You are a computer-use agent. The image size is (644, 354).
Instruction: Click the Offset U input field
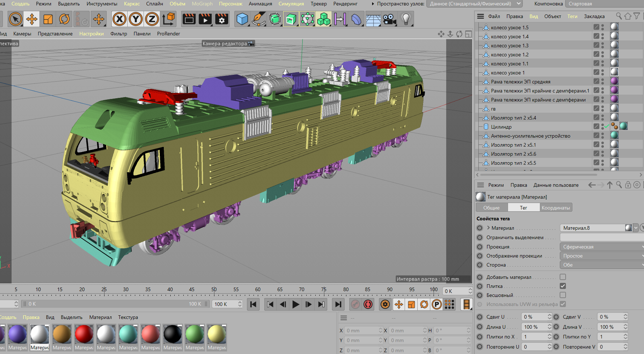pos(534,317)
